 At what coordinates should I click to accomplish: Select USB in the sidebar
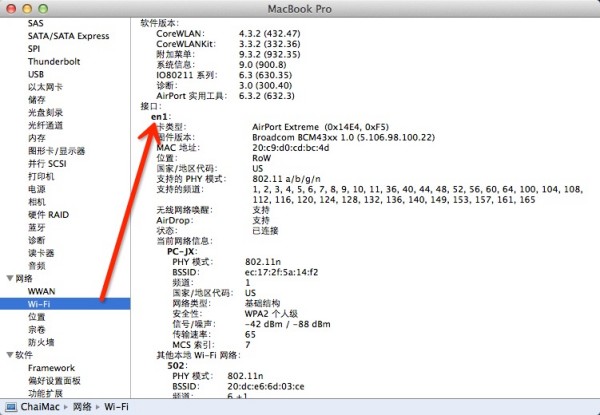click(x=36, y=74)
